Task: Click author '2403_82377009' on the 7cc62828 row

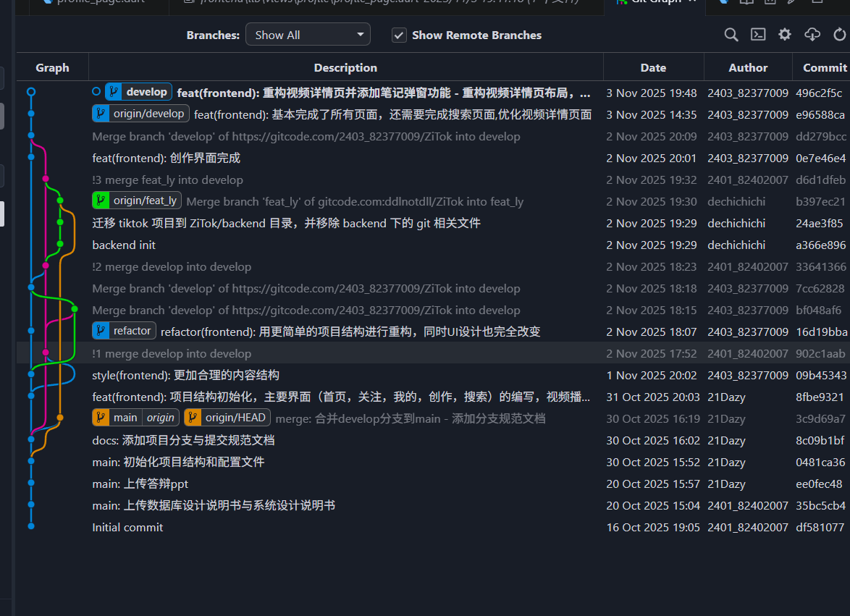Action: click(x=747, y=288)
